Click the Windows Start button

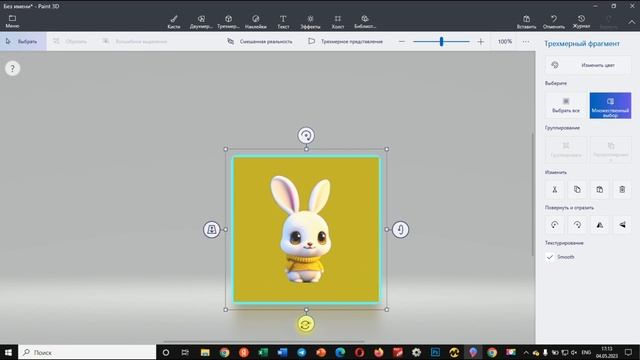[9, 352]
